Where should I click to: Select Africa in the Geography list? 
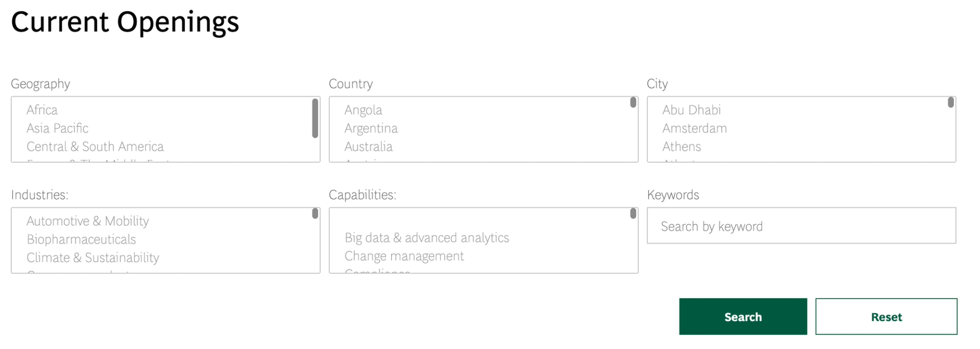click(42, 109)
